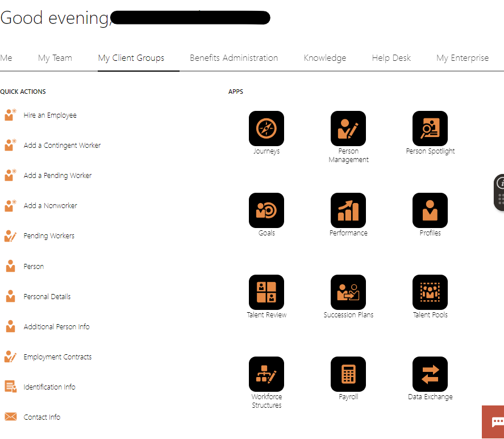Open the chat assistant bubble icon
The image size is (504, 439).
click(x=498, y=422)
